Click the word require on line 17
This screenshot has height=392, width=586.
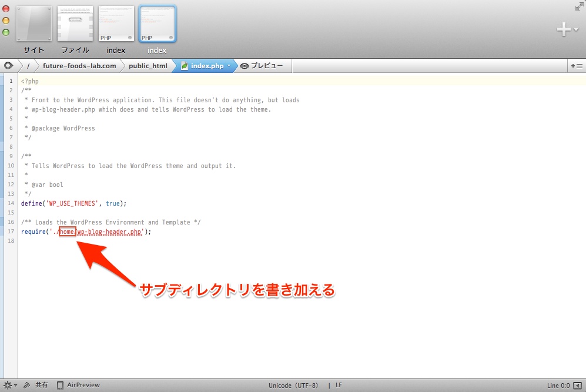tap(34, 232)
